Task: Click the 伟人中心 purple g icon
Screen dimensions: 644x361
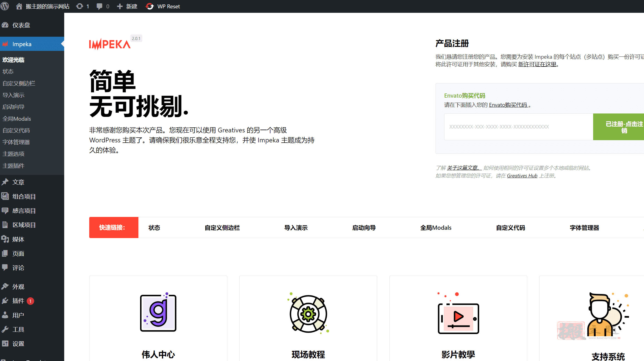Action: (158, 312)
